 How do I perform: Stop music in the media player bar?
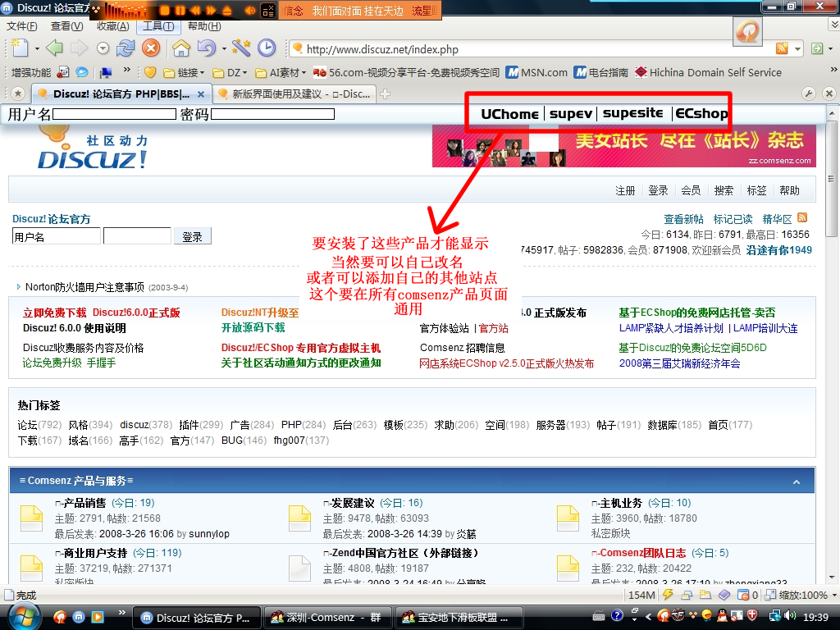pos(165,10)
